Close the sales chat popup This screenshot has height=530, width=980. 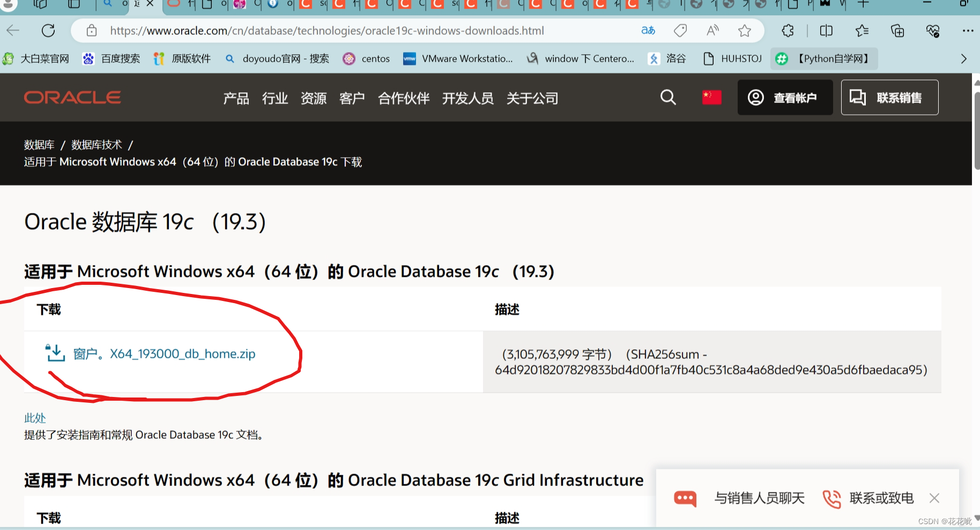(934, 498)
